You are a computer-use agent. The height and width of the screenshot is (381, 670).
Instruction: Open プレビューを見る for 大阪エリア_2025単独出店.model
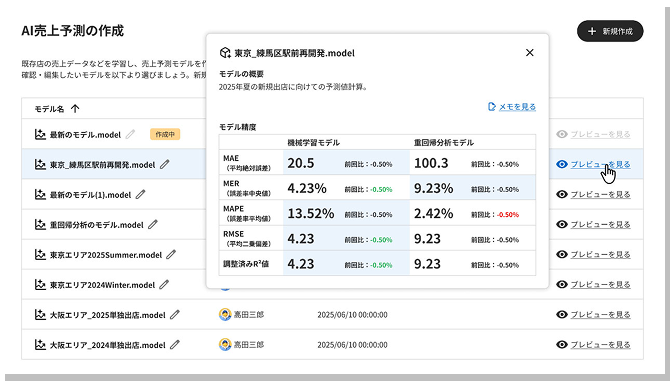(600, 314)
